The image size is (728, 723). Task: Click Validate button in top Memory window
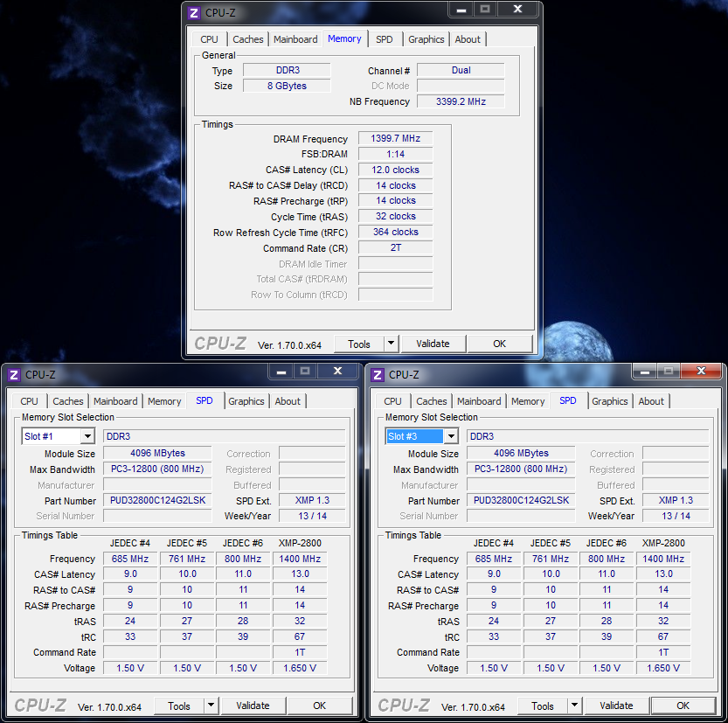[x=433, y=344]
